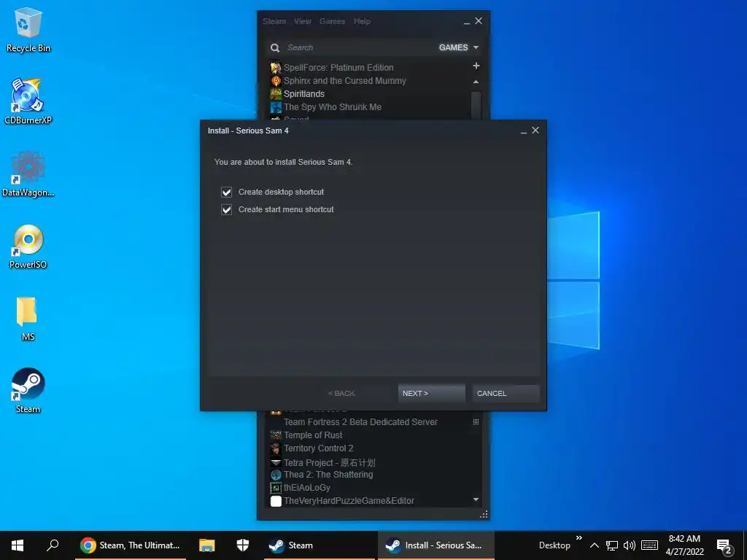The width and height of the screenshot is (747, 560).
Task: Click The Spy Who Shrunk Me icon
Action: point(276,107)
